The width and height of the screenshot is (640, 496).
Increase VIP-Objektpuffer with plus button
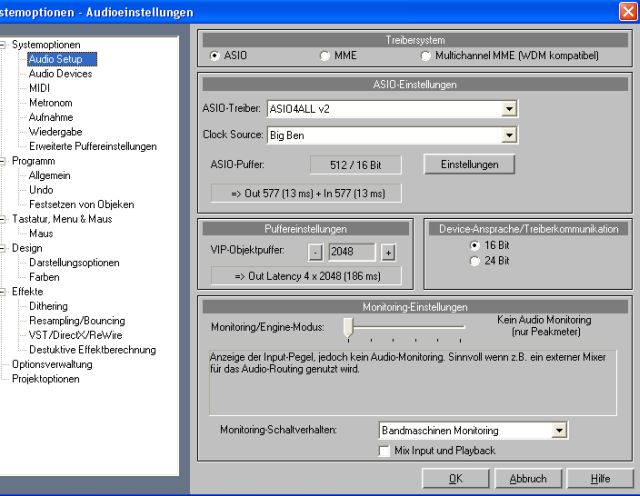388,253
